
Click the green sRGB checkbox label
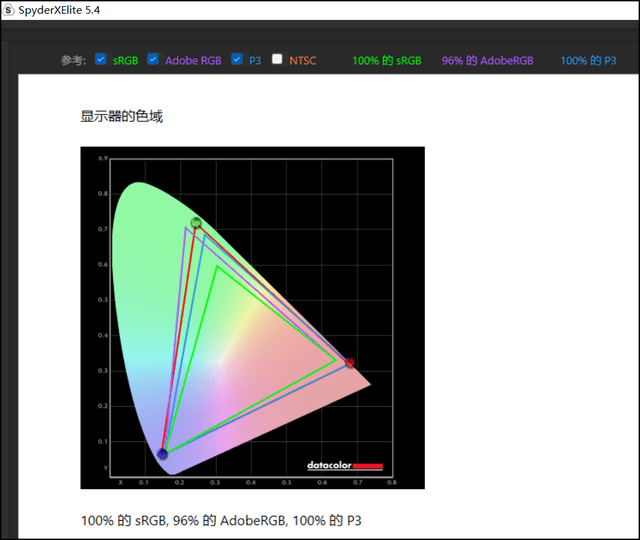125,61
